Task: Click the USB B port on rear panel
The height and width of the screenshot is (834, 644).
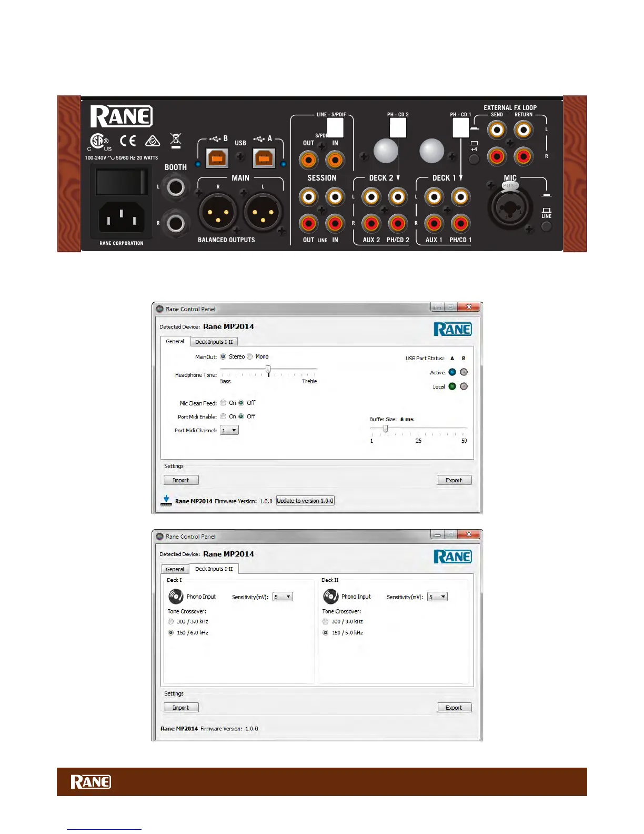Action: (217, 158)
